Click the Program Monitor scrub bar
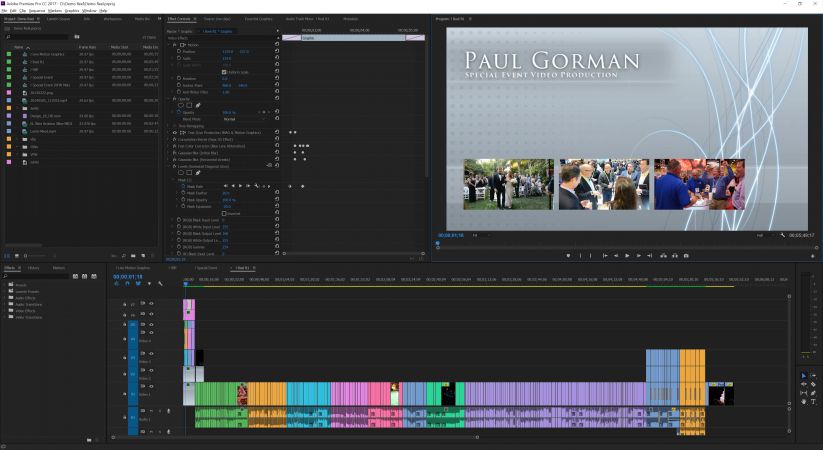The width and height of the screenshot is (823, 450). pyautogui.click(x=620, y=244)
